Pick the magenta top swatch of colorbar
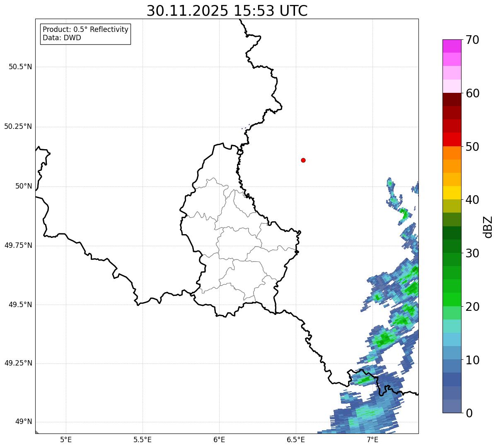498x448 pixels. [x=452, y=46]
